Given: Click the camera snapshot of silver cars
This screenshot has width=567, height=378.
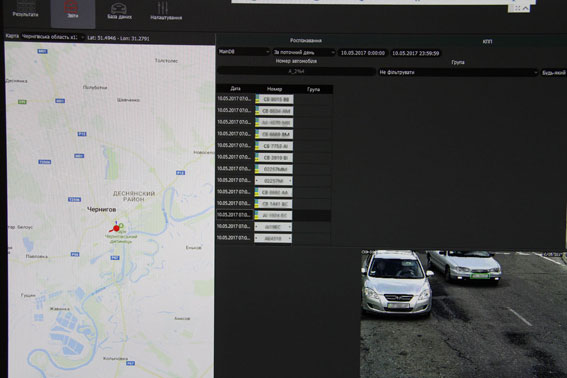Looking at the screenshot, I should 464,314.
